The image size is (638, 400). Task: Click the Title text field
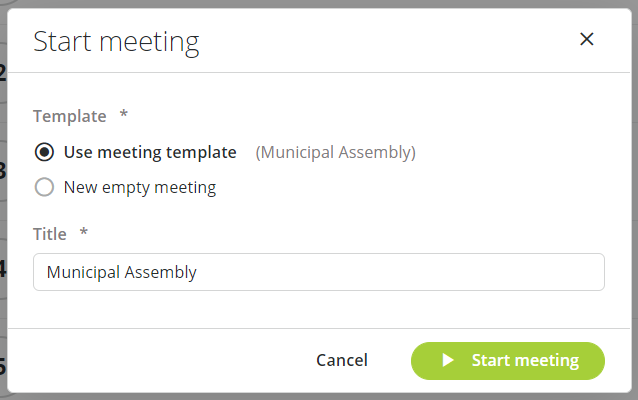(x=318, y=272)
